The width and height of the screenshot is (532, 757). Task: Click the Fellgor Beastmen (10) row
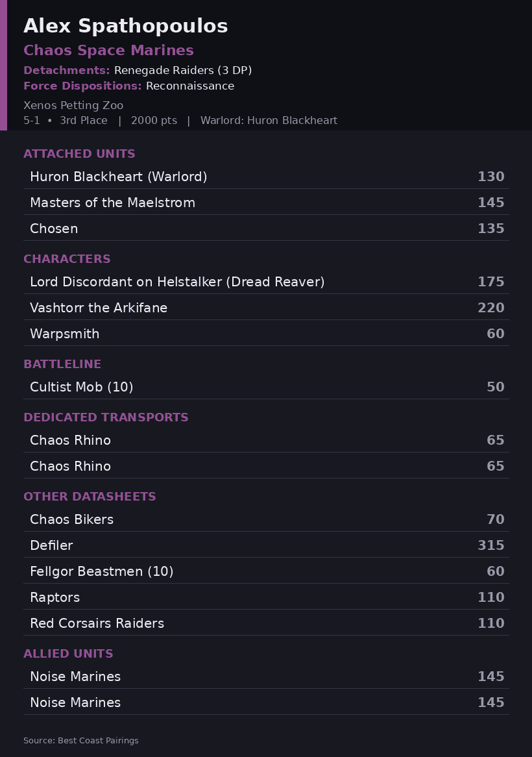(266, 571)
